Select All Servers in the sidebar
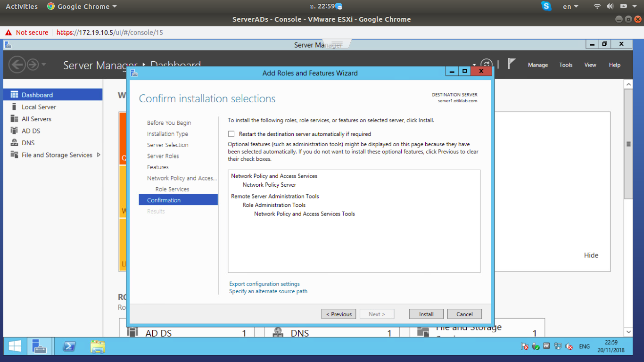The height and width of the screenshot is (362, 644). pyautogui.click(x=53, y=119)
